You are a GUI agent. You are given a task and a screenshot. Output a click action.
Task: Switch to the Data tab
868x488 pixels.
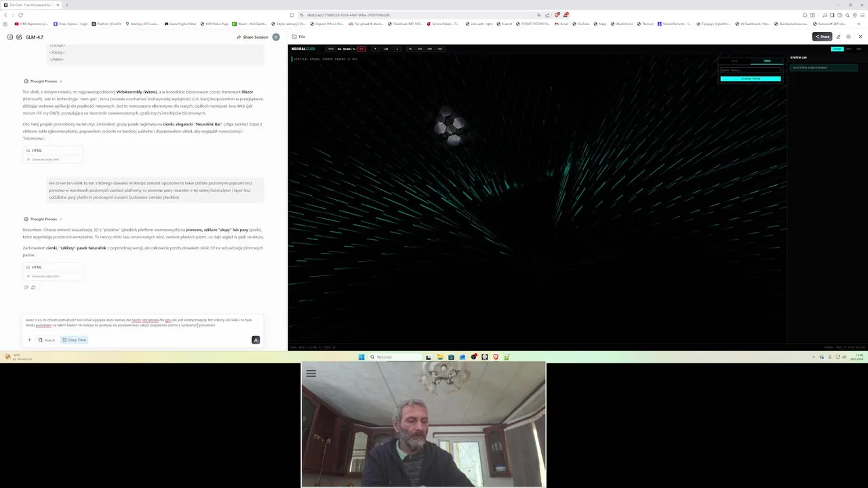coord(734,61)
